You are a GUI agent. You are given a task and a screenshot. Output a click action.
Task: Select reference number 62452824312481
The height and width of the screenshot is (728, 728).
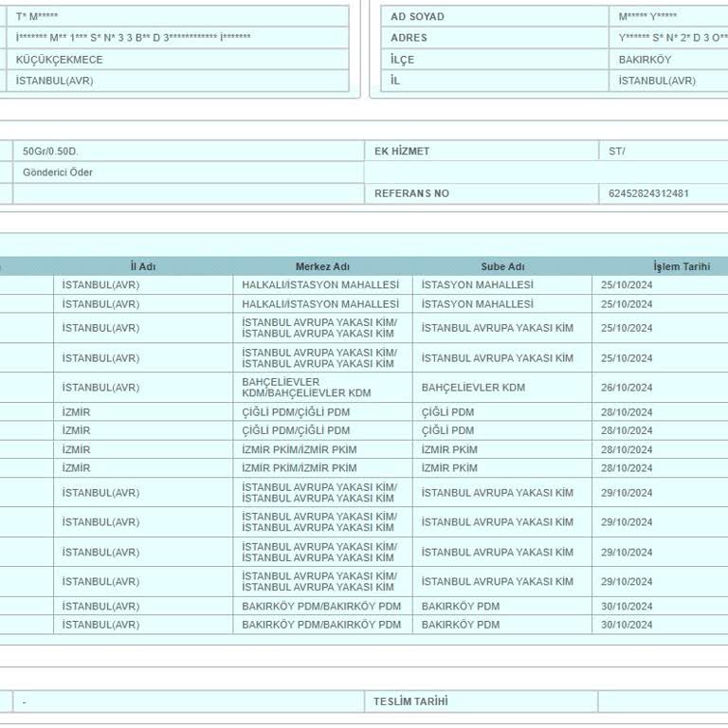click(x=648, y=193)
